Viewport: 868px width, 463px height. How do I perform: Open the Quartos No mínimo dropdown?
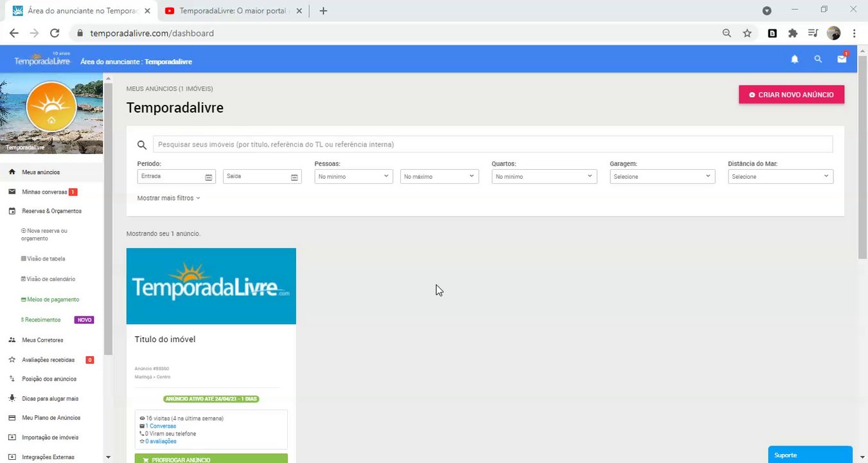(x=544, y=176)
